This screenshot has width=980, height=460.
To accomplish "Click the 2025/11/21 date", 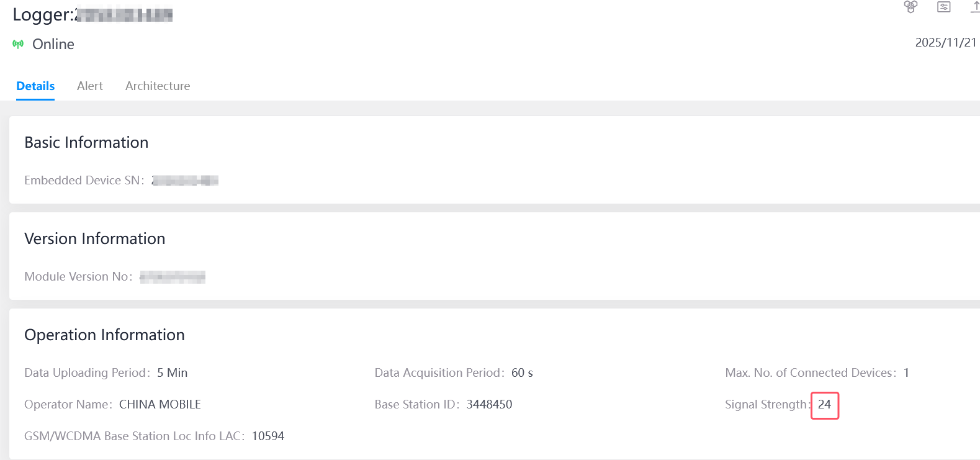I will (946, 42).
